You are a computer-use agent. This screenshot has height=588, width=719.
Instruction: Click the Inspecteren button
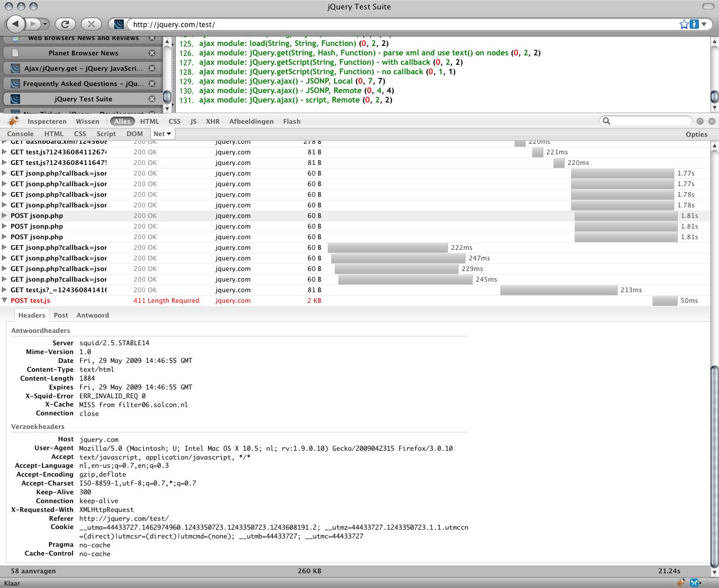point(47,121)
